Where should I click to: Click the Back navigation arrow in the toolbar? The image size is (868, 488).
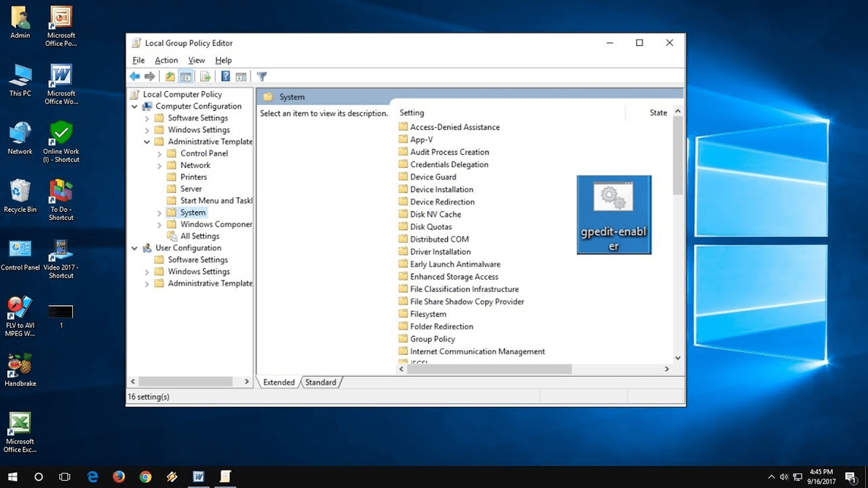point(135,76)
